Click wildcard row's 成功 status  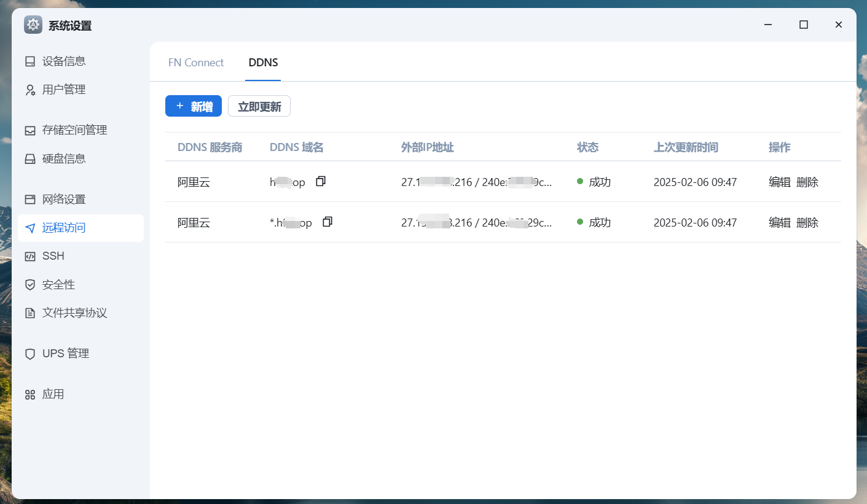594,222
